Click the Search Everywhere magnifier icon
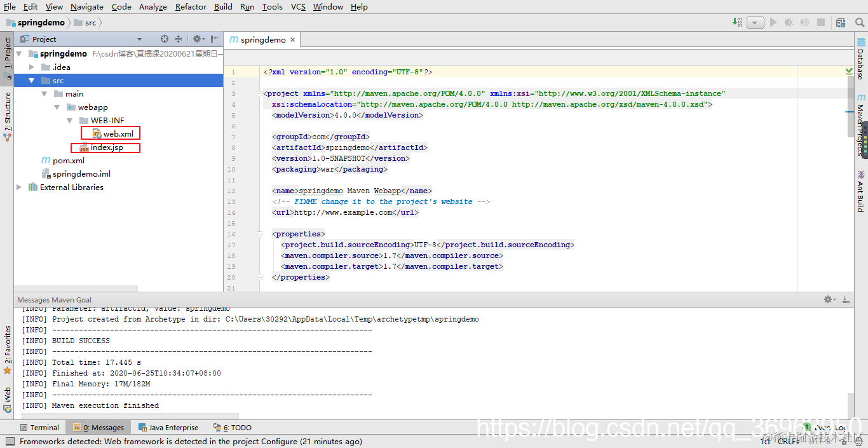 coord(860,22)
